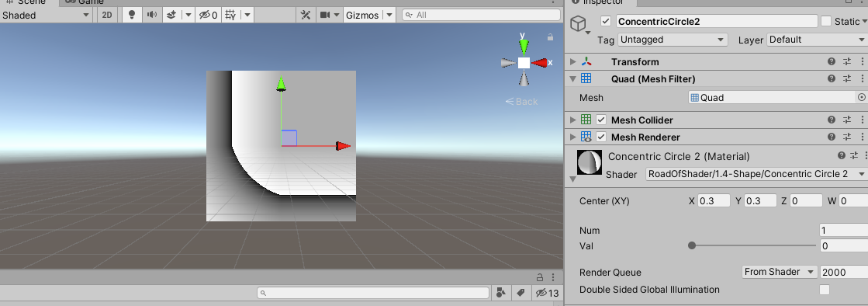Open the Gizmos menu
This screenshot has height=306, width=868.
369,15
